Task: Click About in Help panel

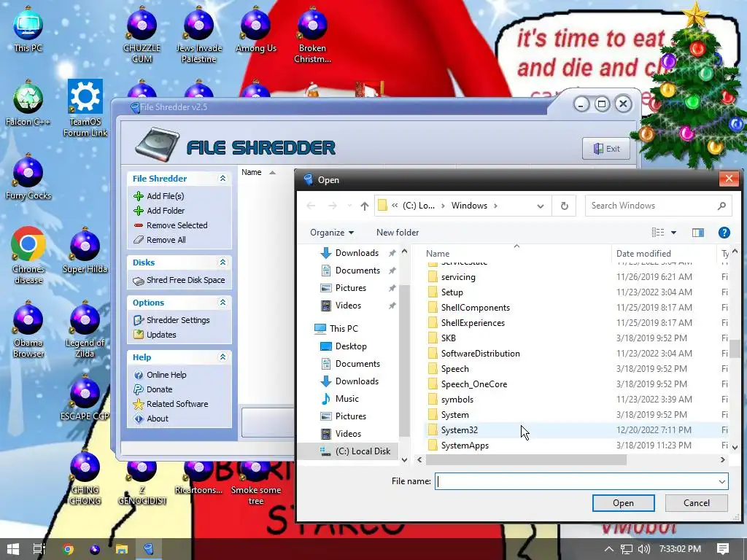Action: coord(152,419)
